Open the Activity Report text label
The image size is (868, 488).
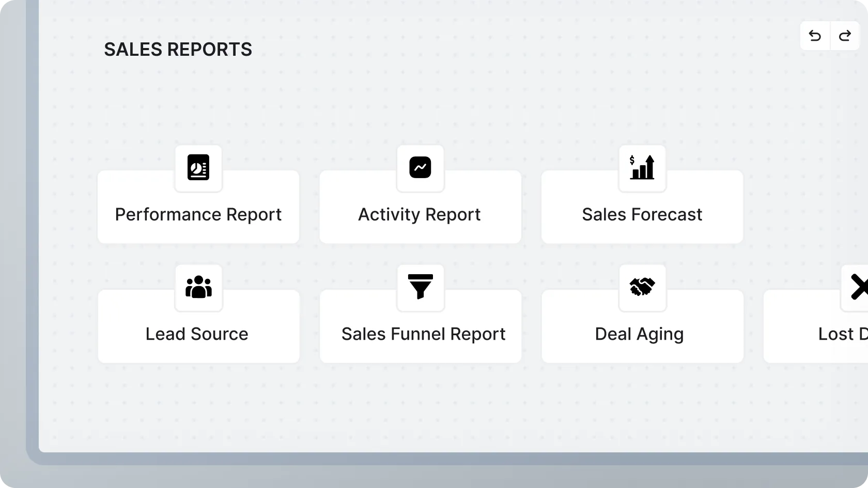pos(420,214)
